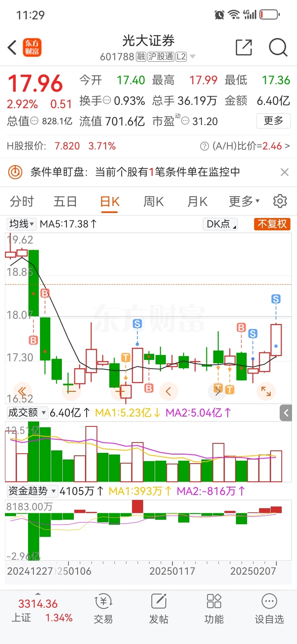Image resolution: width=297 pixels, height=644 pixels.
Task: Expand the chart to full screen
Action: (x=266, y=391)
